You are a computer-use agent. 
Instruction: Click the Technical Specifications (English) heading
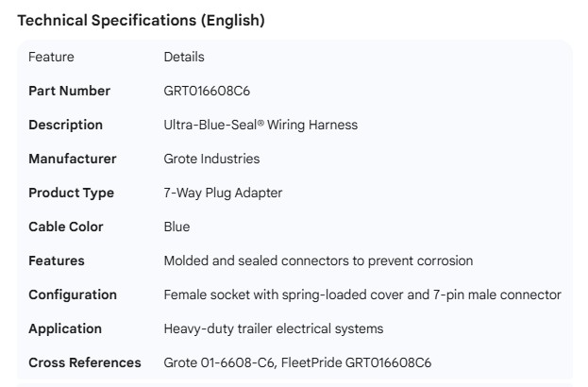pyautogui.click(x=141, y=20)
